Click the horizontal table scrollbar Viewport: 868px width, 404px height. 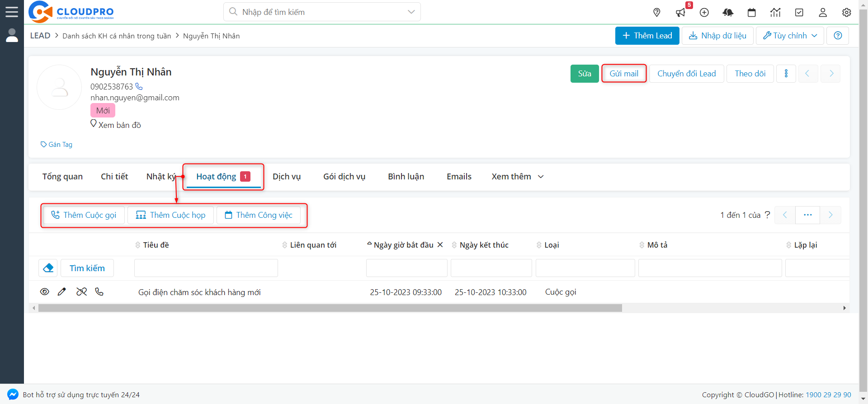[330, 308]
